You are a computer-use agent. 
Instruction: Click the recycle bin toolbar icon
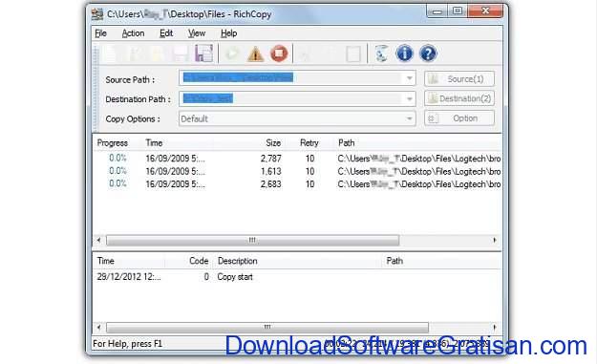coord(381,54)
